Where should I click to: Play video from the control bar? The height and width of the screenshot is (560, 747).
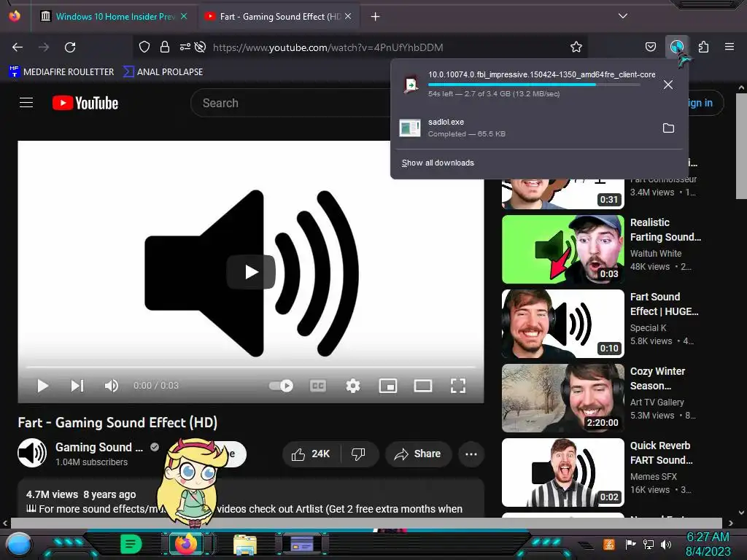click(x=42, y=386)
